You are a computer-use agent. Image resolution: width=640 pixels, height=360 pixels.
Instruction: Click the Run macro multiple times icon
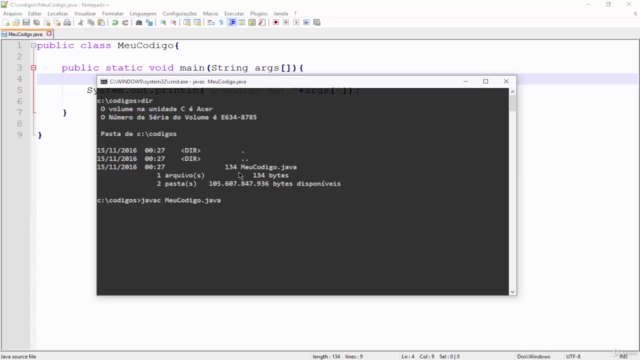[x=306, y=22]
